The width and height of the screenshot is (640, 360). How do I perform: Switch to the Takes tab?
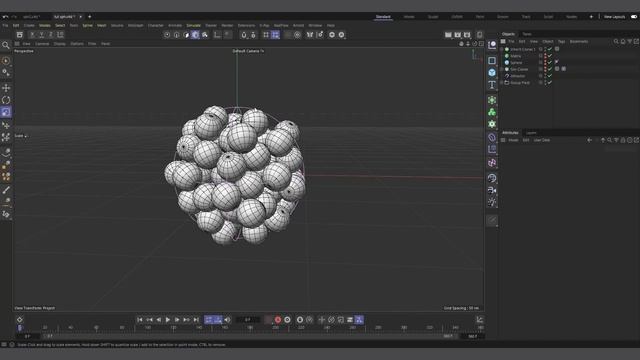point(527,34)
